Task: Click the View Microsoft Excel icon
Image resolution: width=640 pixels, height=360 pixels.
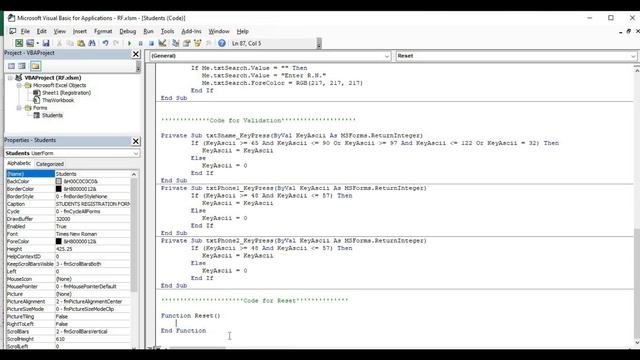Action: pos(19,43)
